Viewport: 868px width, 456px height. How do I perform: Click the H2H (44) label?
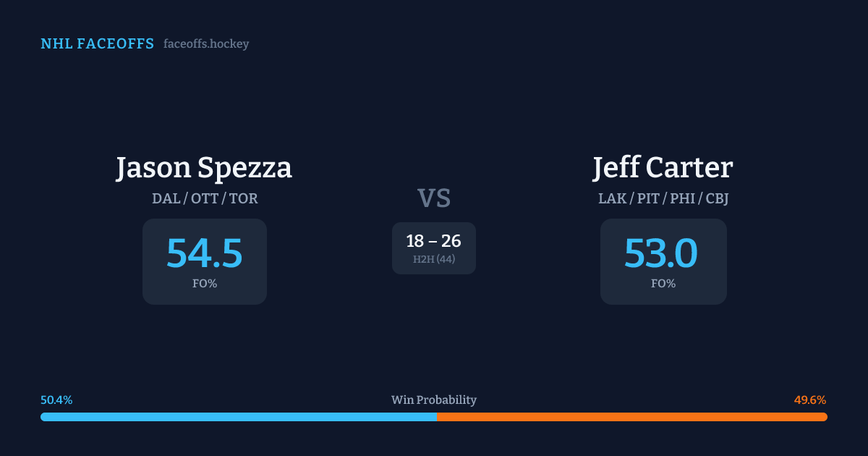pyautogui.click(x=434, y=259)
